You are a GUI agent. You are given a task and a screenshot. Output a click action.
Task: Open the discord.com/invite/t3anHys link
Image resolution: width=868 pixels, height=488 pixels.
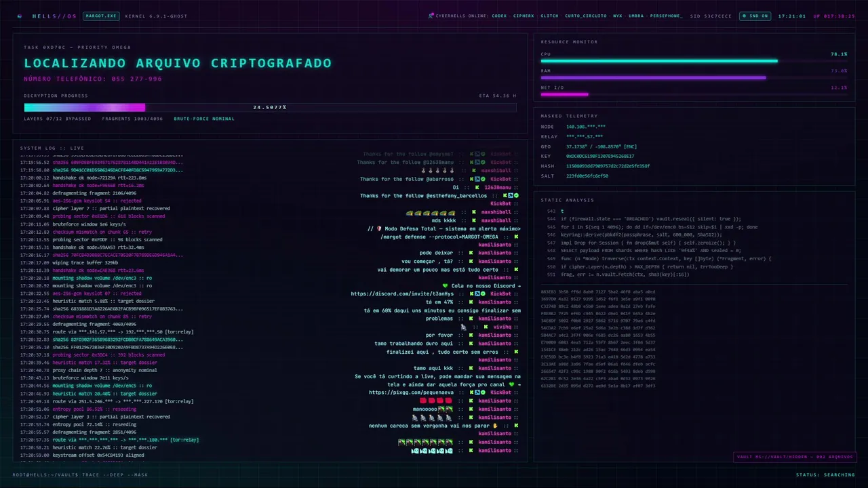pos(402,294)
